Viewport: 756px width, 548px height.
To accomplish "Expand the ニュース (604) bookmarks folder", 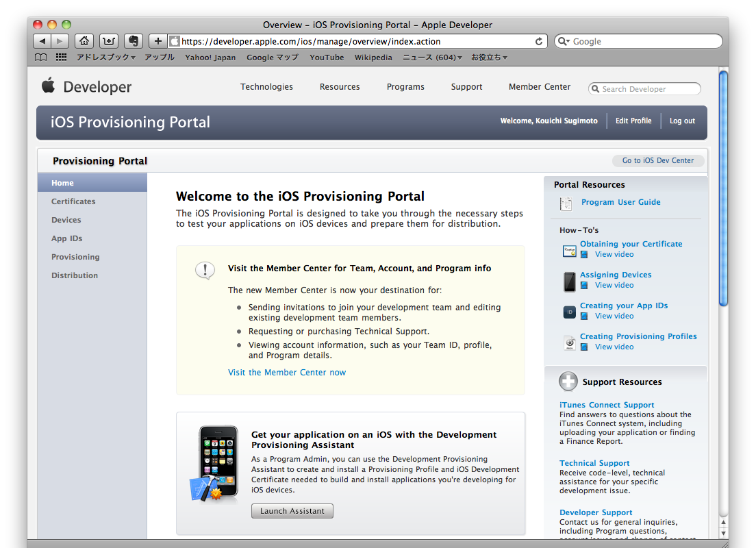I will [431, 58].
